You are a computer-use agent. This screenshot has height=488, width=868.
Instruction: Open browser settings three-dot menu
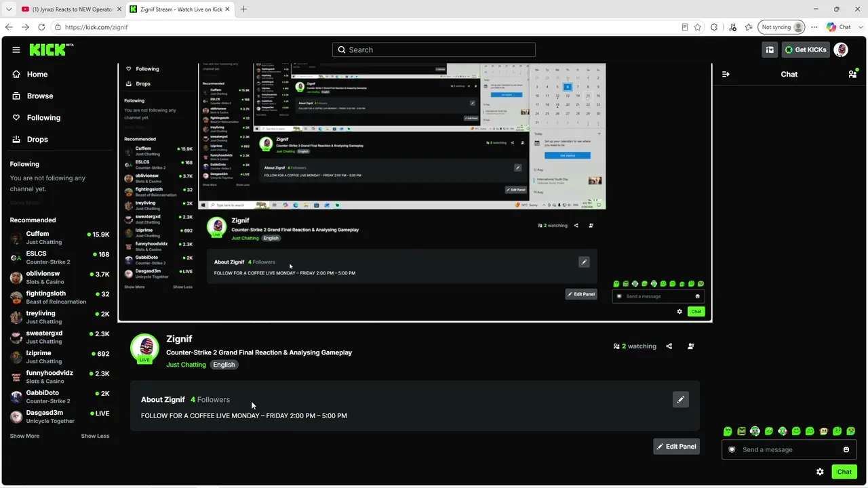[x=814, y=27]
